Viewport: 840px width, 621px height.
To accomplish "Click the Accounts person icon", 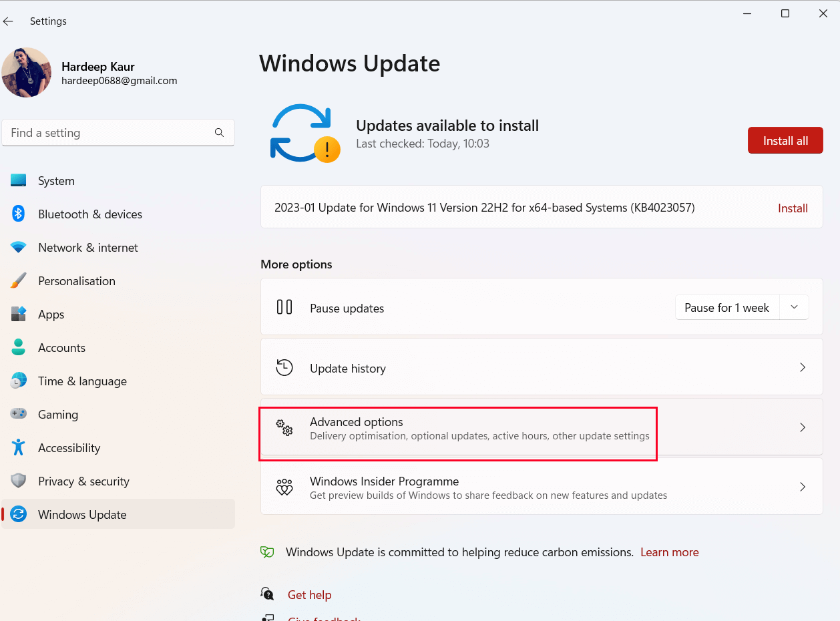I will pos(18,347).
